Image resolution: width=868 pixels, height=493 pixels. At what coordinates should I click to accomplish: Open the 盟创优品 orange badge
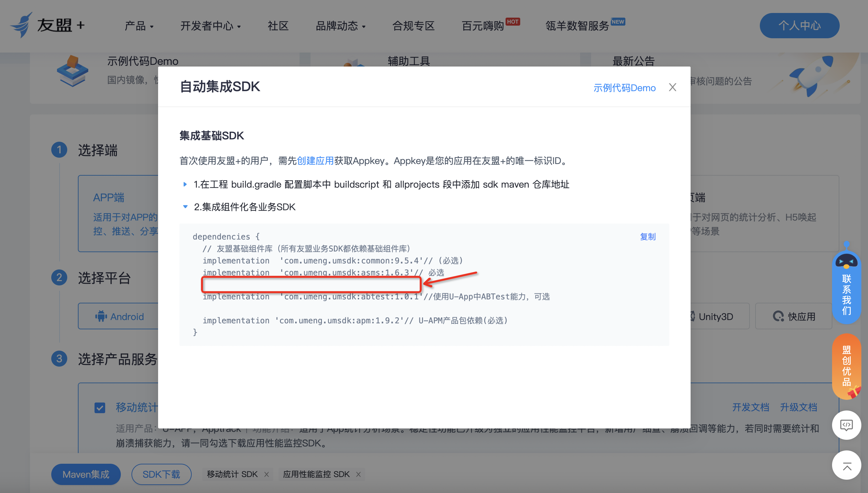[x=846, y=366]
